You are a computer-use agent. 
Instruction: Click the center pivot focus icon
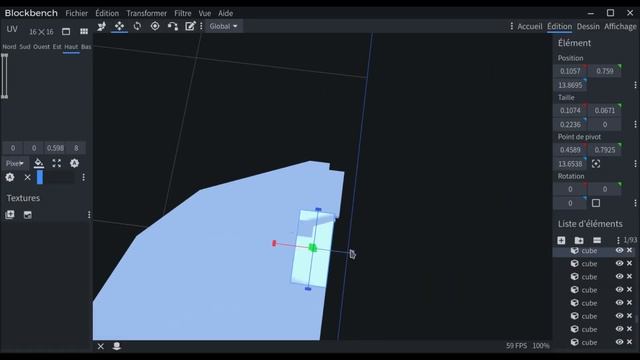tap(596, 164)
